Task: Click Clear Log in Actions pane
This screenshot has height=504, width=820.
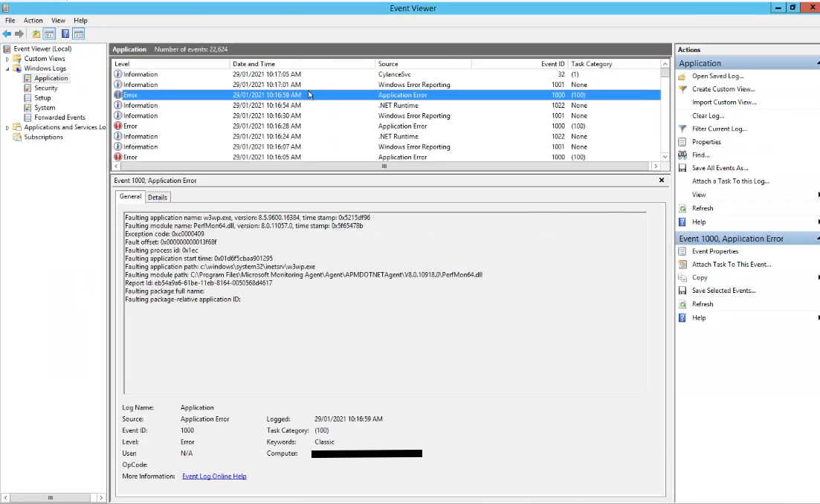Action: [x=708, y=116]
